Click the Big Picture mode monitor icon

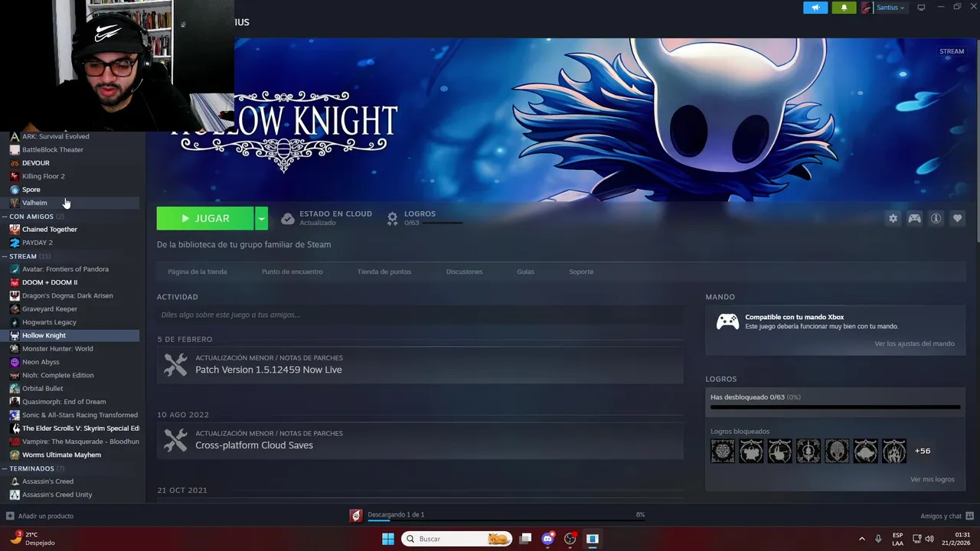coord(921,8)
